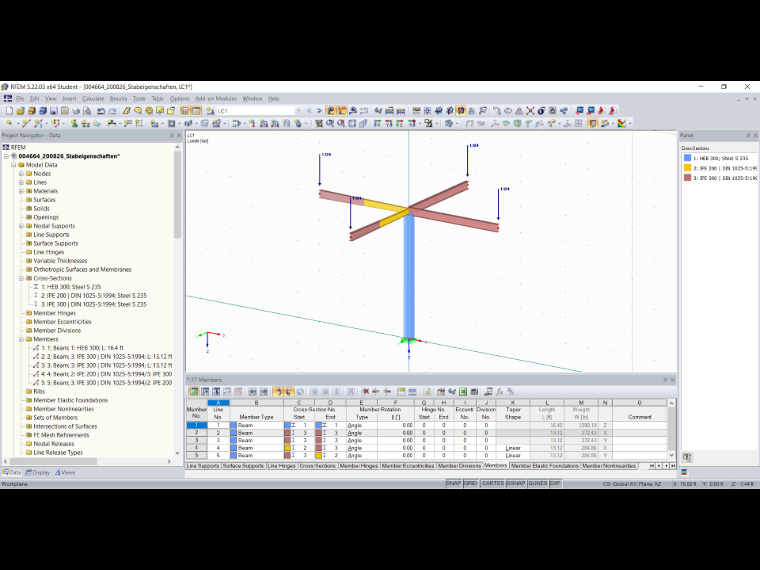Expand the Lines tree folder

pos(21,182)
